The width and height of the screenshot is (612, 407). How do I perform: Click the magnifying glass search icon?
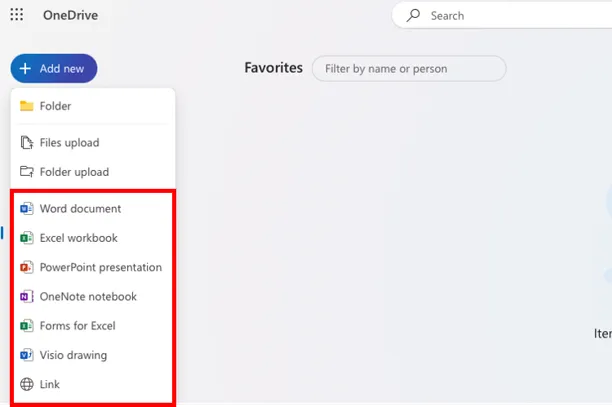(x=413, y=16)
